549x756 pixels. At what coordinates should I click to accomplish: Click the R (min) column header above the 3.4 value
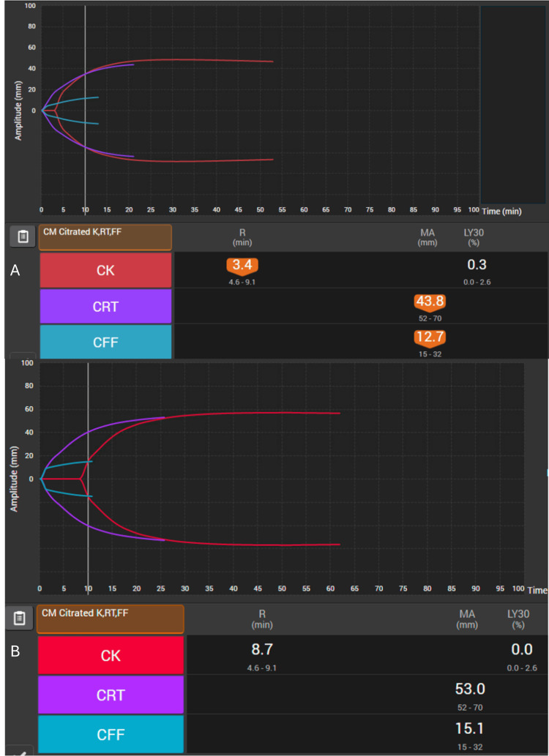coord(242,237)
